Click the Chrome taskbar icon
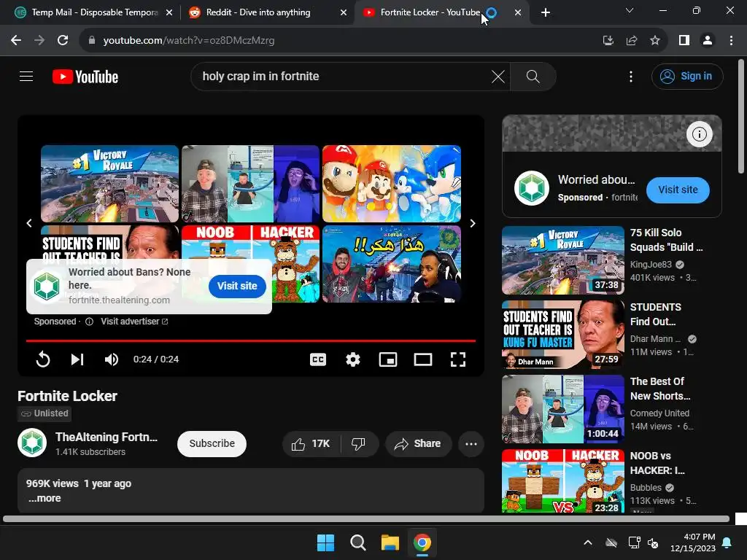Viewport: 747px width, 560px height. [422, 542]
